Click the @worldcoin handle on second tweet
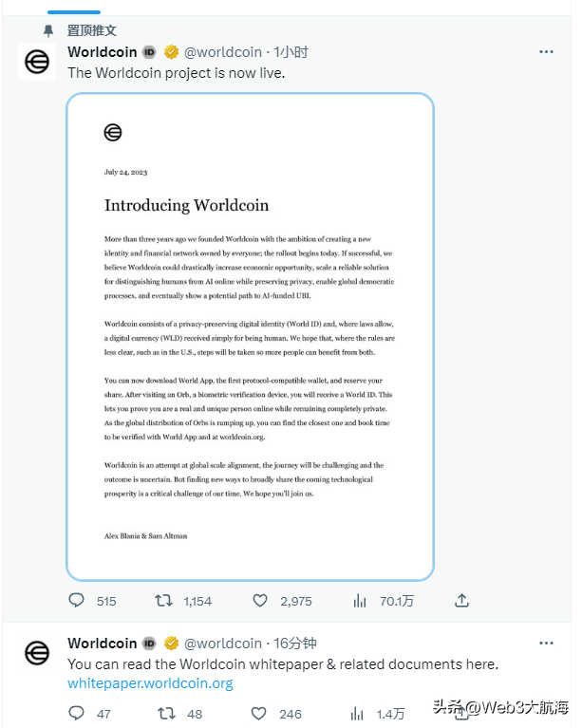Image resolution: width=582 pixels, height=728 pixels. (222, 644)
